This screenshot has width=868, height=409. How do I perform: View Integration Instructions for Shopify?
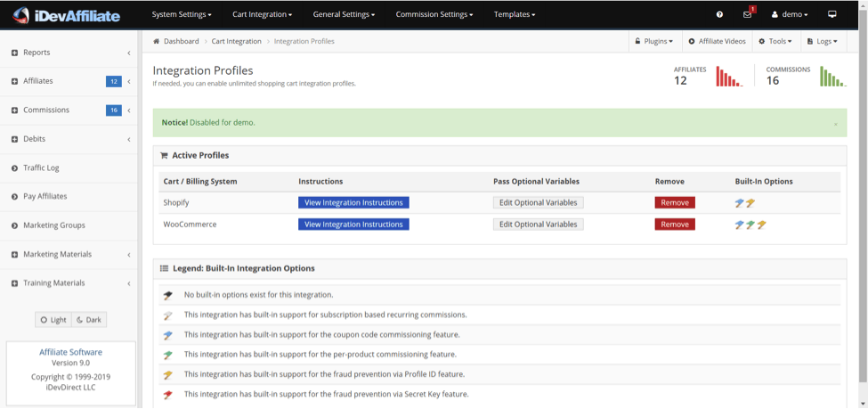353,203
